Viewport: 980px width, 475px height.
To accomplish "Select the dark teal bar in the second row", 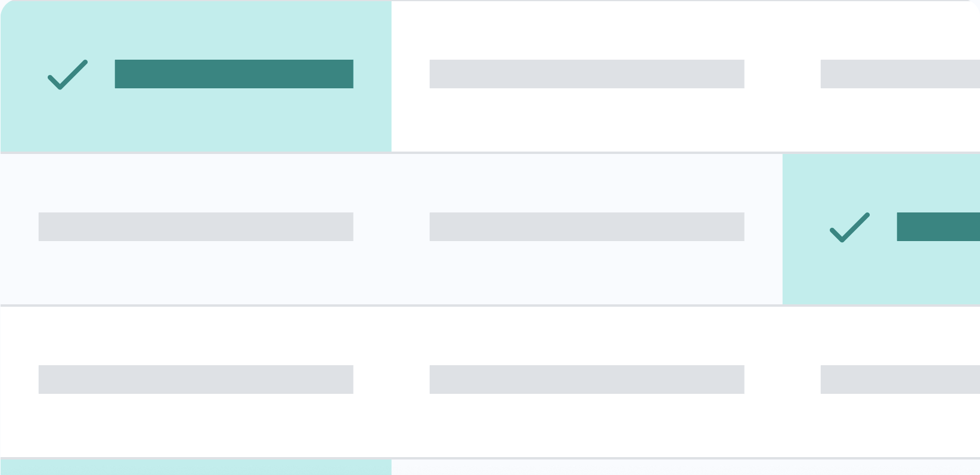I will pyautogui.click(x=938, y=227).
